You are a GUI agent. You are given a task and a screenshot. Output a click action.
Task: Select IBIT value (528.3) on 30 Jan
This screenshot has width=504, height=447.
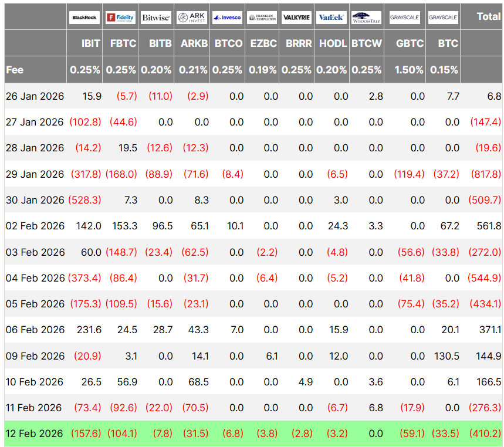[85, 200]
